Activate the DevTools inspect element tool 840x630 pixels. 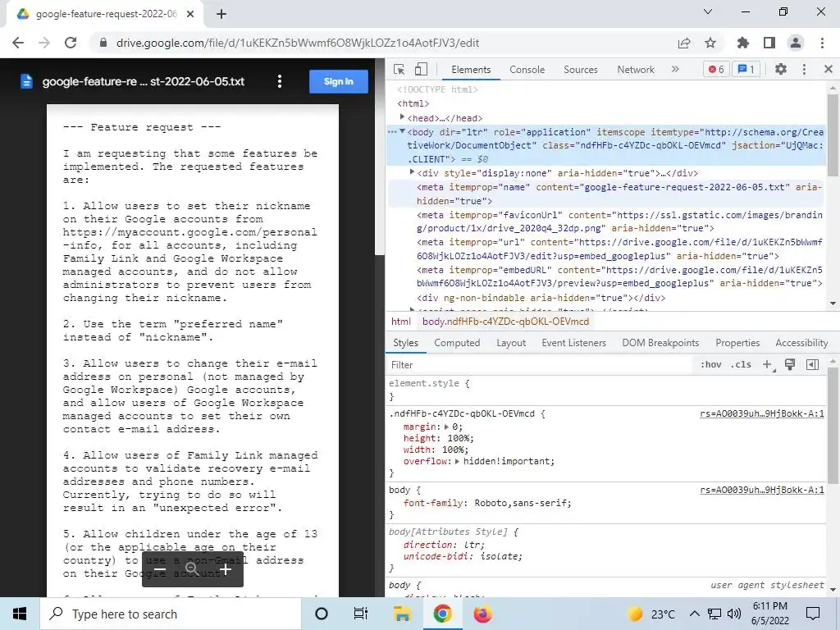[x=399, y=69]
